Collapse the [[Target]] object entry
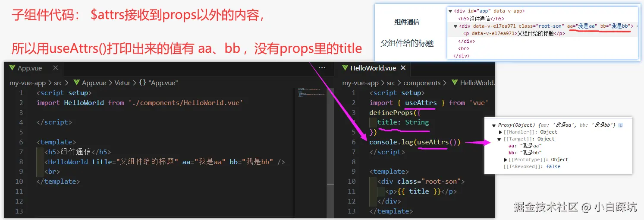 click(x=500, y=139)
